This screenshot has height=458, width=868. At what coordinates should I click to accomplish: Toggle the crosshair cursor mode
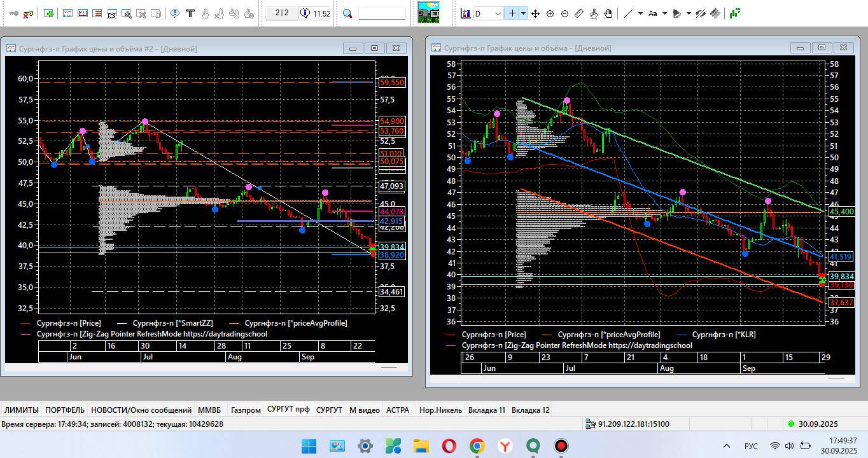click(x=512, y=13)
